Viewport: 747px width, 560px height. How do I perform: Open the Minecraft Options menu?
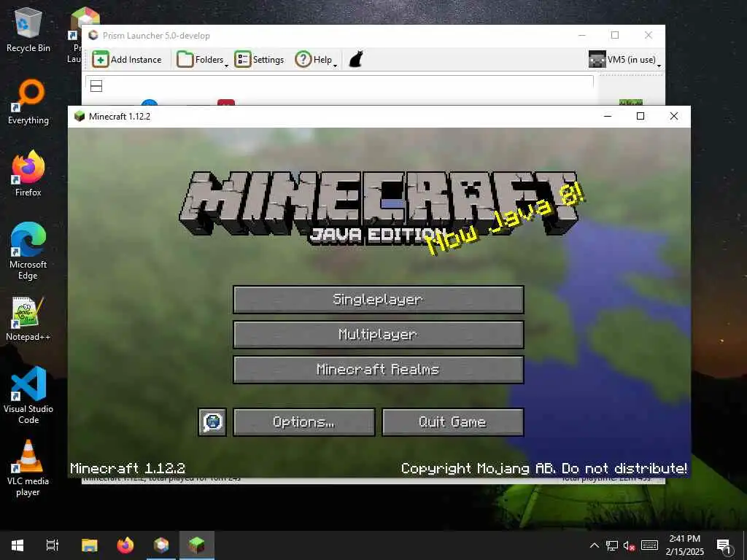click(x=304, y=422)
